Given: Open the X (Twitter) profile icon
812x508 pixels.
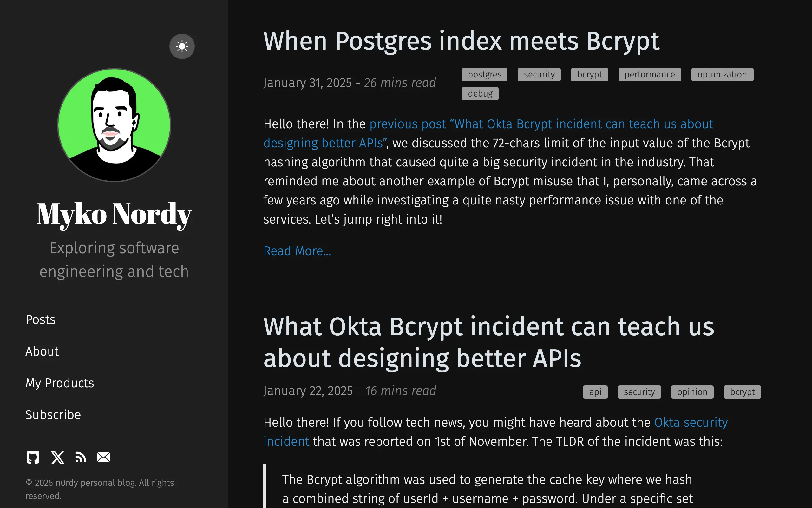Looking at the screenshot, I should [58, 457].
